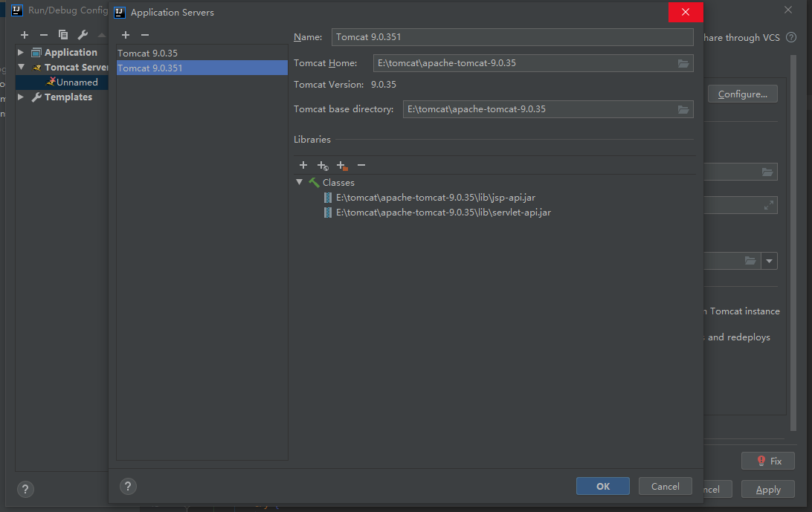
Task: Click the expand field icon in the background window
Action: pos(769,206)
